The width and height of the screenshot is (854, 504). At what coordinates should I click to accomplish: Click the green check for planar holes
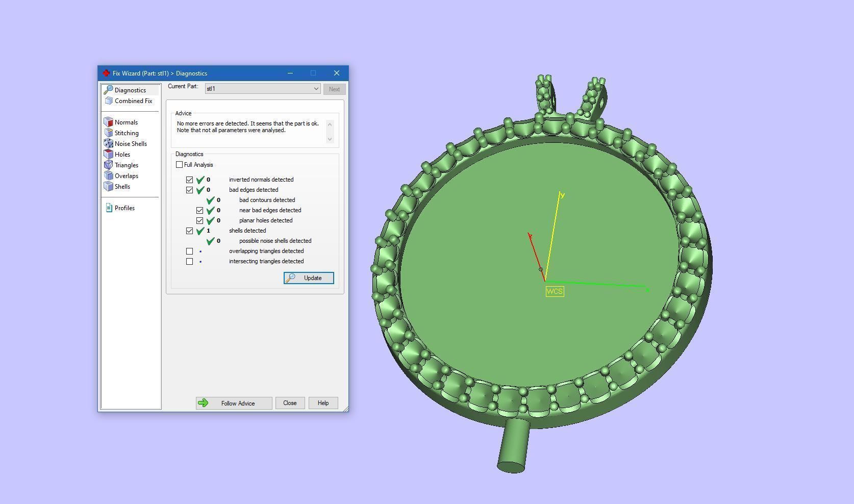(x=211, y=220)
